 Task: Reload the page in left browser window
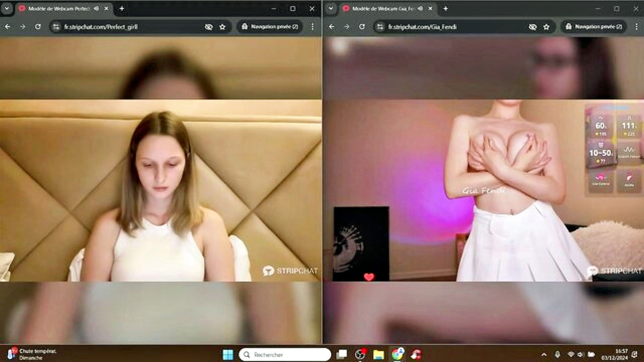tap(38, 26)
